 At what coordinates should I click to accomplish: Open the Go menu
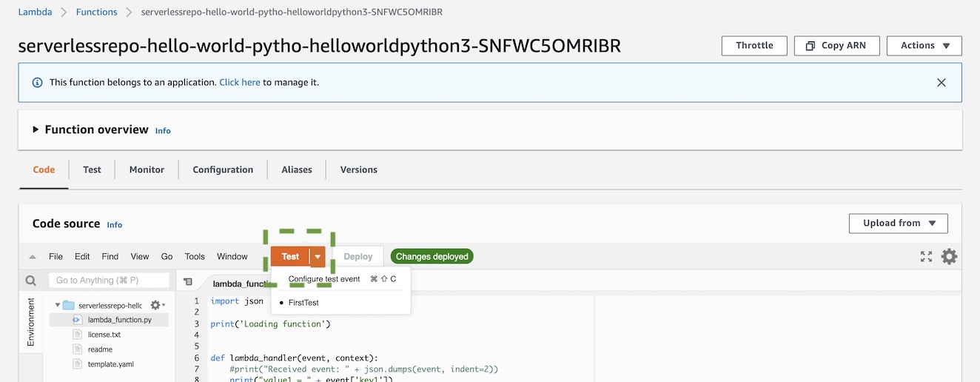(167, 257)
